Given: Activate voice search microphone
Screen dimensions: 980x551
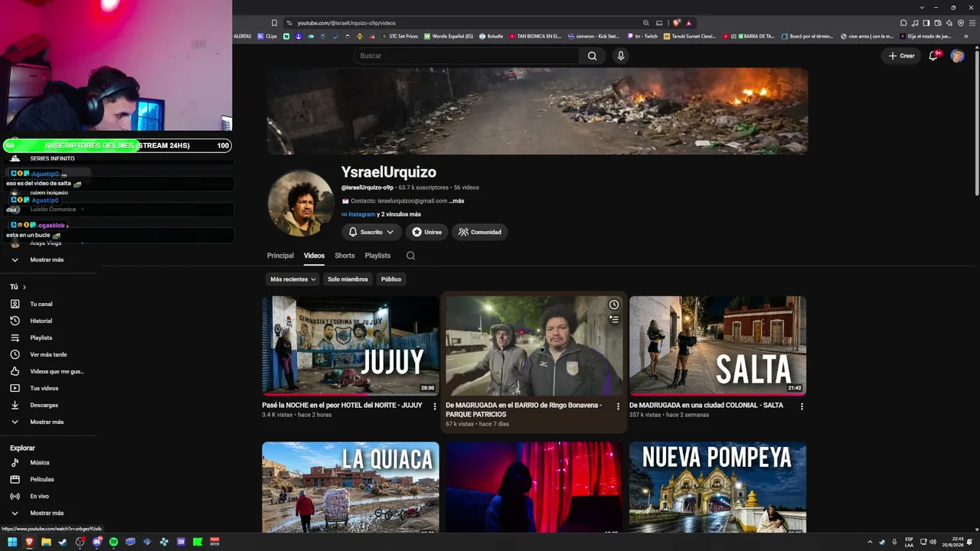Looking at the screenshot, I should point(621,56).
